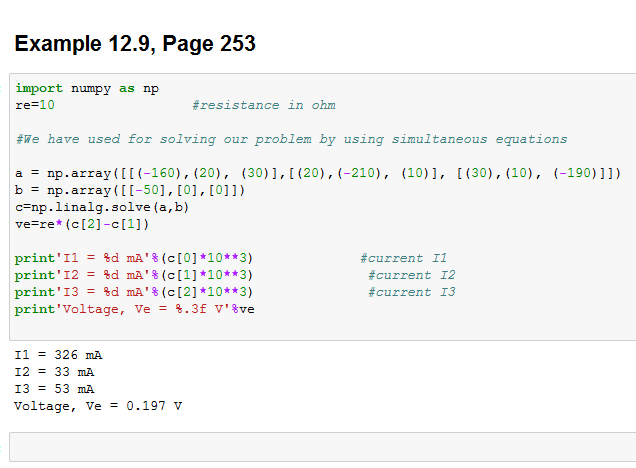
Task: Click the '#current I3' comment
Action: (411, 291)
